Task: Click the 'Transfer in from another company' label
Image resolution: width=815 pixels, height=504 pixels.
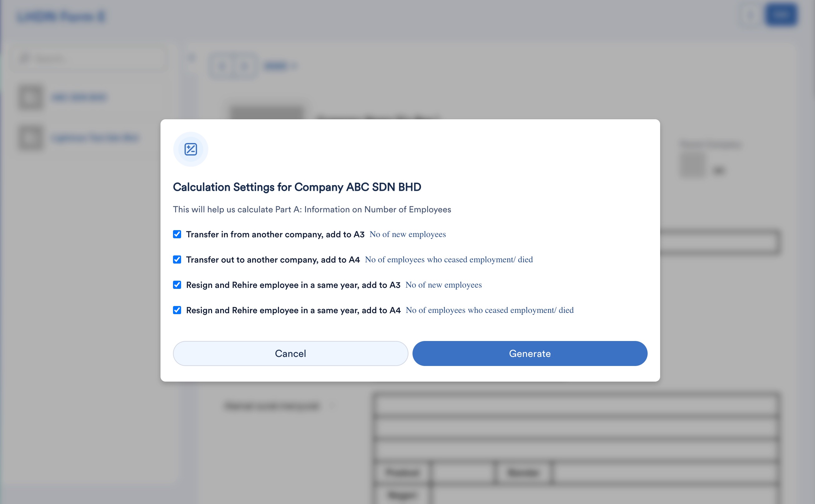Action: pyautogui.click(x=275, y=234)
